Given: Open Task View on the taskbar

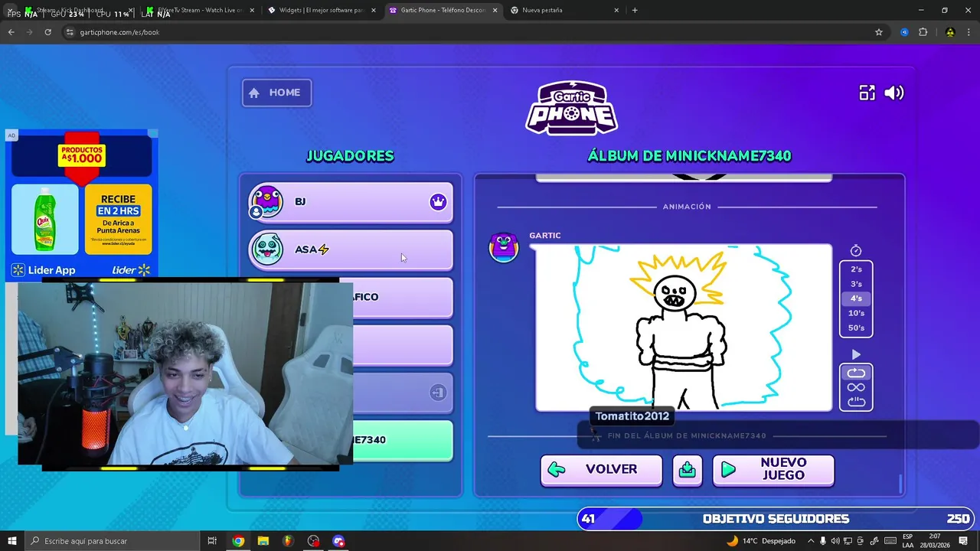Looking at the screenshot, I should [x=212, y=541].
